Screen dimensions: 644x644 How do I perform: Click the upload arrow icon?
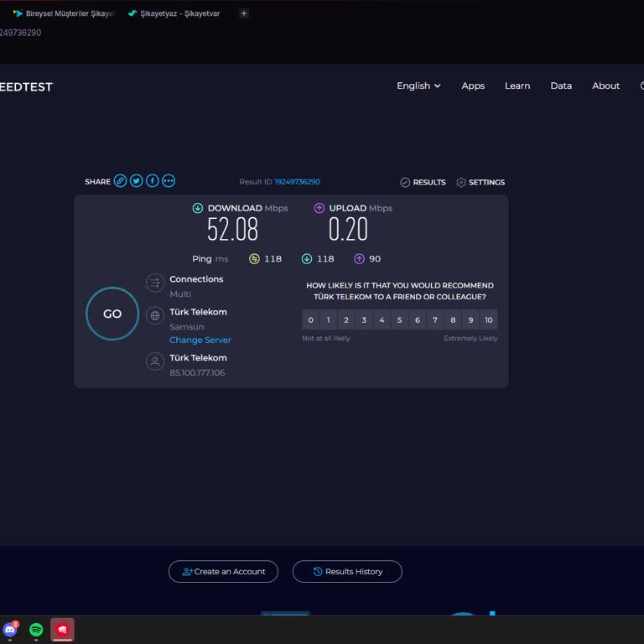319,208
